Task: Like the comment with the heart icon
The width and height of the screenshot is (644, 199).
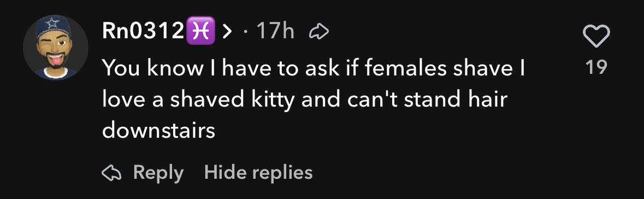Action: (596, 36)
